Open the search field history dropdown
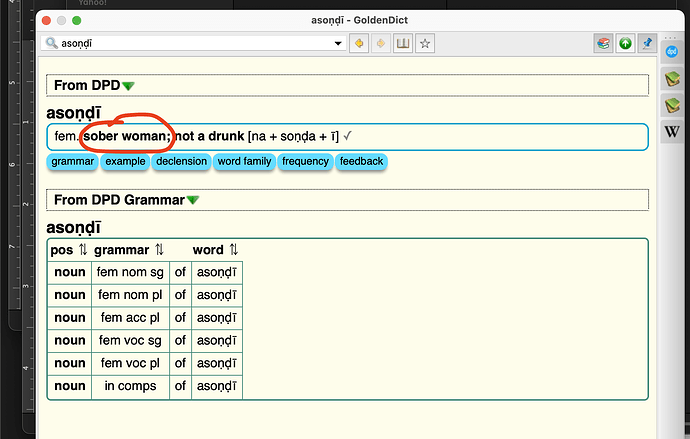Screen dimensions: 690x439 (338, 44)
